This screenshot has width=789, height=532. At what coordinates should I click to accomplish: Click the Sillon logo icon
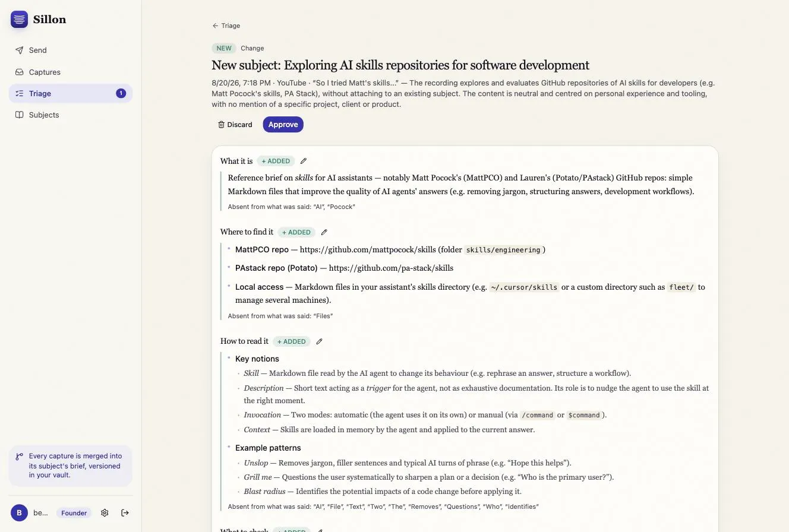pyautogui.click(x=19, y=19)
